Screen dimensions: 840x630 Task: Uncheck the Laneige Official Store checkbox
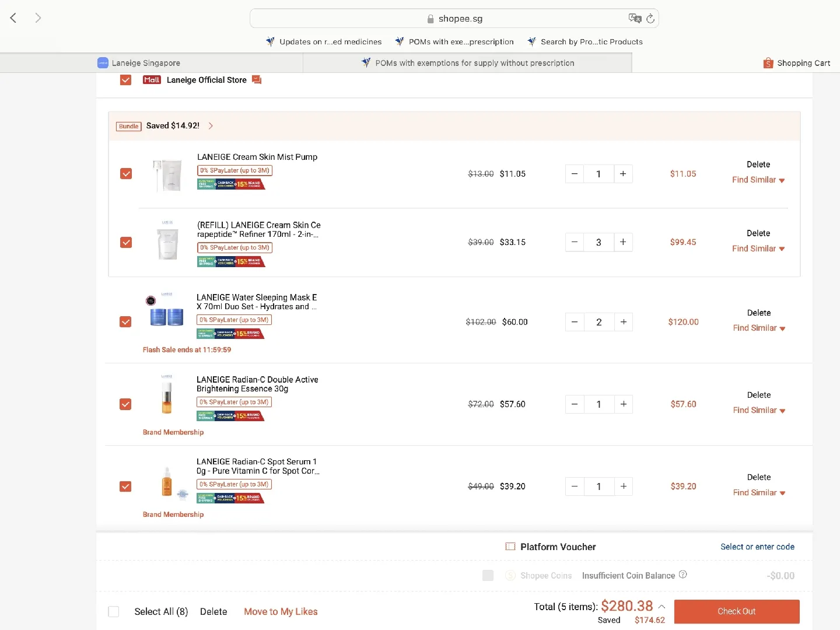tap(125, 80)
